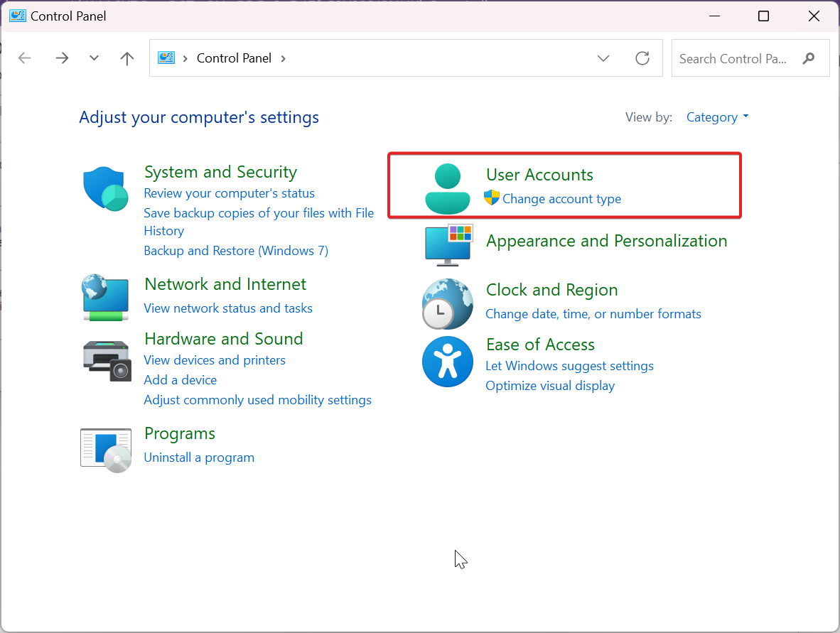Click View network status and tasks
The width and height of the screenshot is (840, 633).
[x=227, y=308]
